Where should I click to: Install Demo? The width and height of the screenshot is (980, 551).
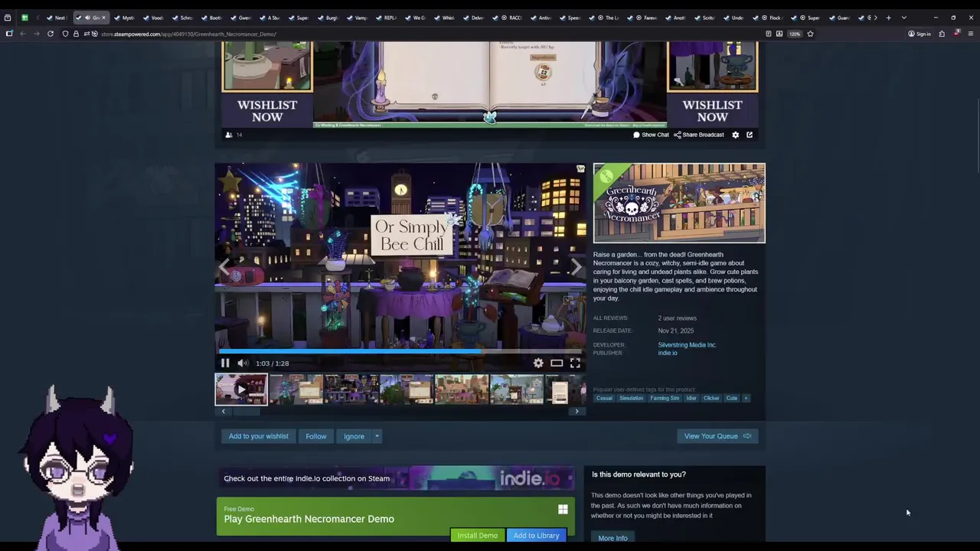478,536
